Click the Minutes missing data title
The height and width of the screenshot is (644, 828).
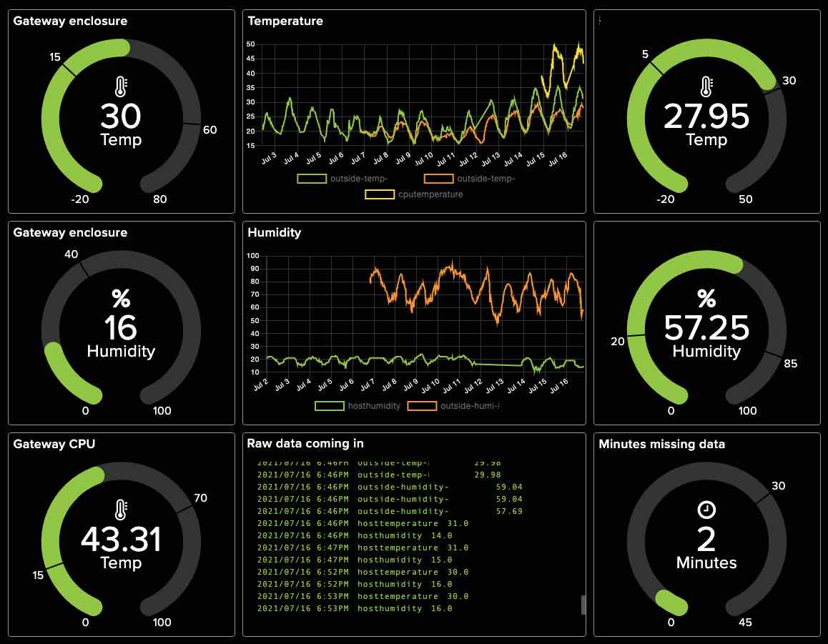661,444
